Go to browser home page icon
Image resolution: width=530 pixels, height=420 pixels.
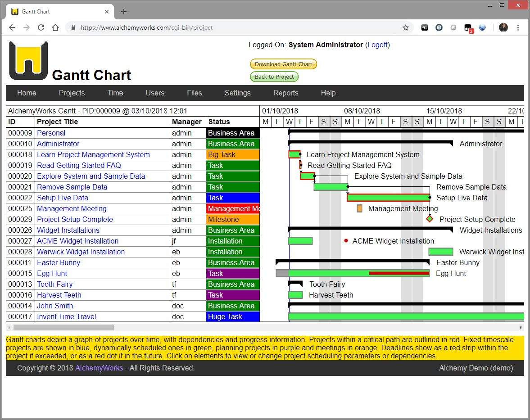(55, 28)
